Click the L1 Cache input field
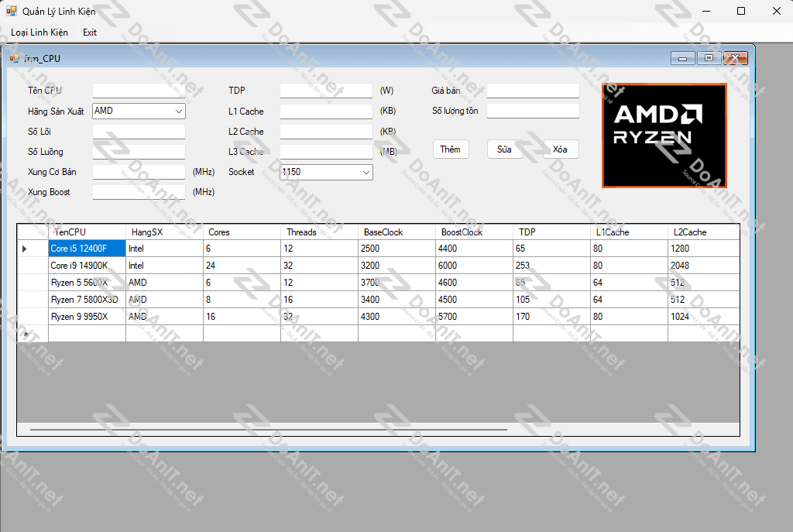This screenshot has width=793, height=532. pos(326,112)
